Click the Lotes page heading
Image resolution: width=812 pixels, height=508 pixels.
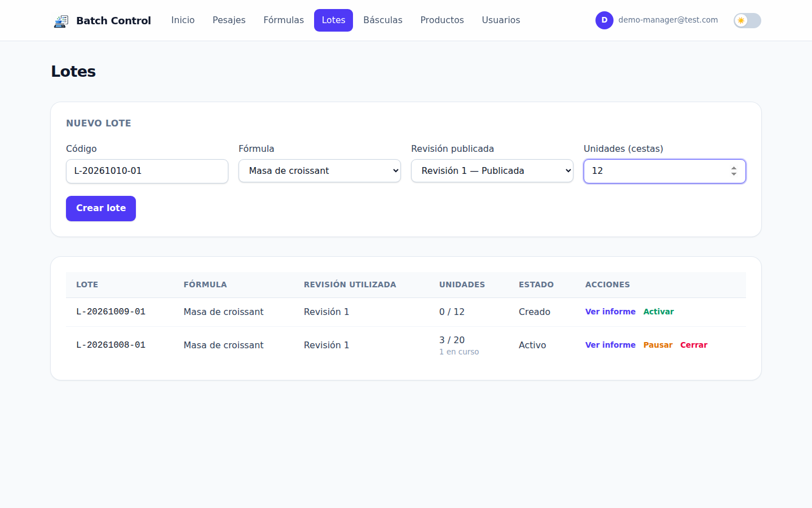[73, 72]
